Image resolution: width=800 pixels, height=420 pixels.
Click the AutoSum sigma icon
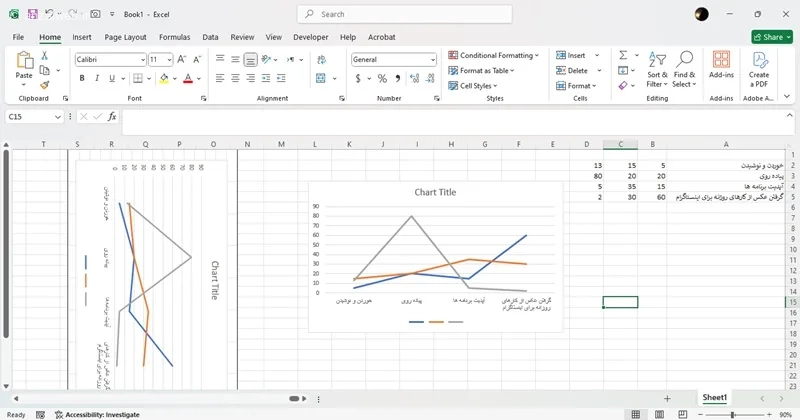(623, 55)
